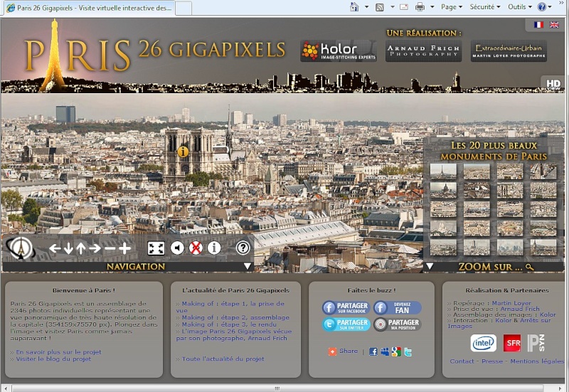Open print button dropdown arrow
The height and width of the screenshot is (392, 569).
pyautogui.click(x=432, y=7)
